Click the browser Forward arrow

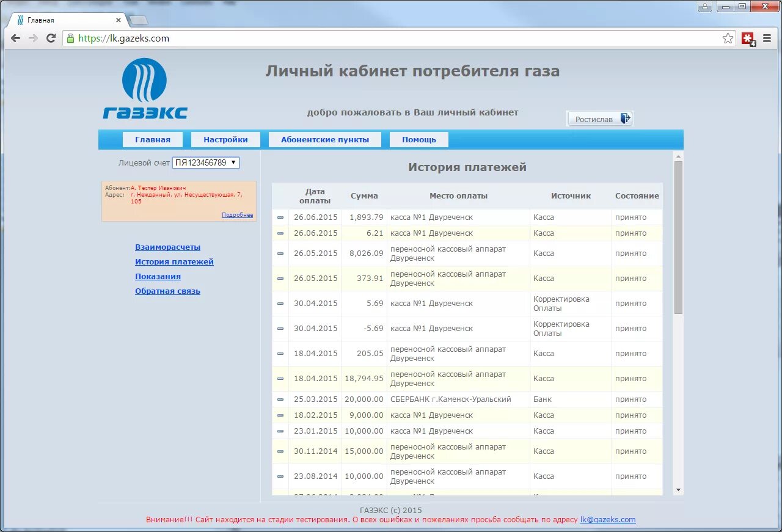coord(34,38)
